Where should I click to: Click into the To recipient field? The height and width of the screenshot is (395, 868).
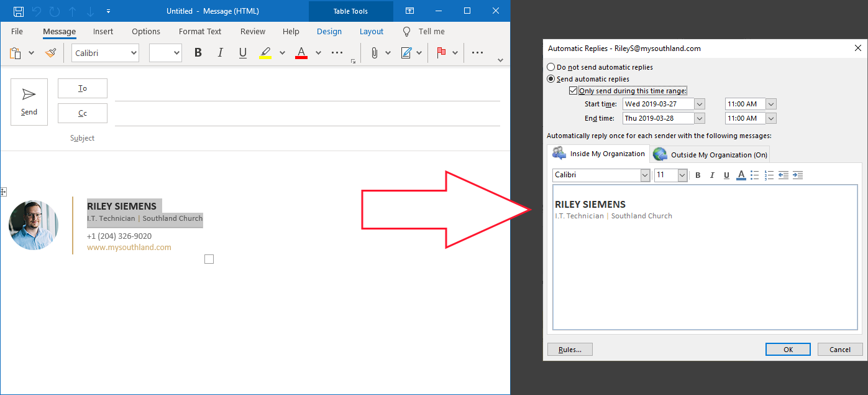pos(307,89)
